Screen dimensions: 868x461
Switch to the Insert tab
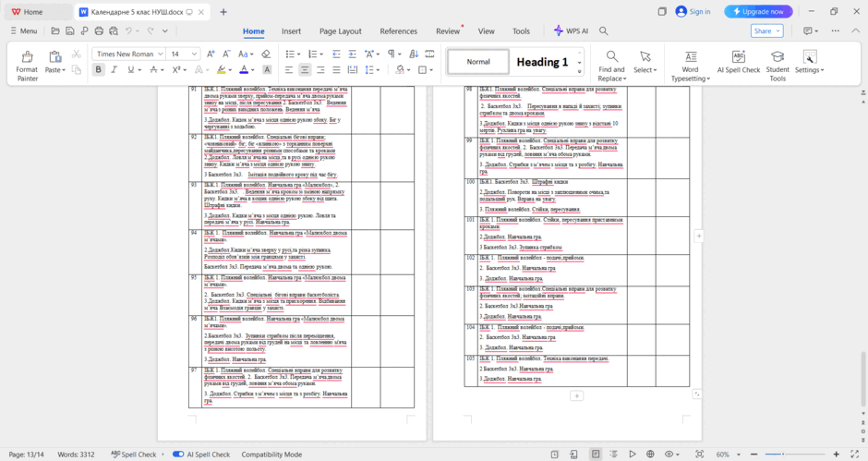(291, 31)
